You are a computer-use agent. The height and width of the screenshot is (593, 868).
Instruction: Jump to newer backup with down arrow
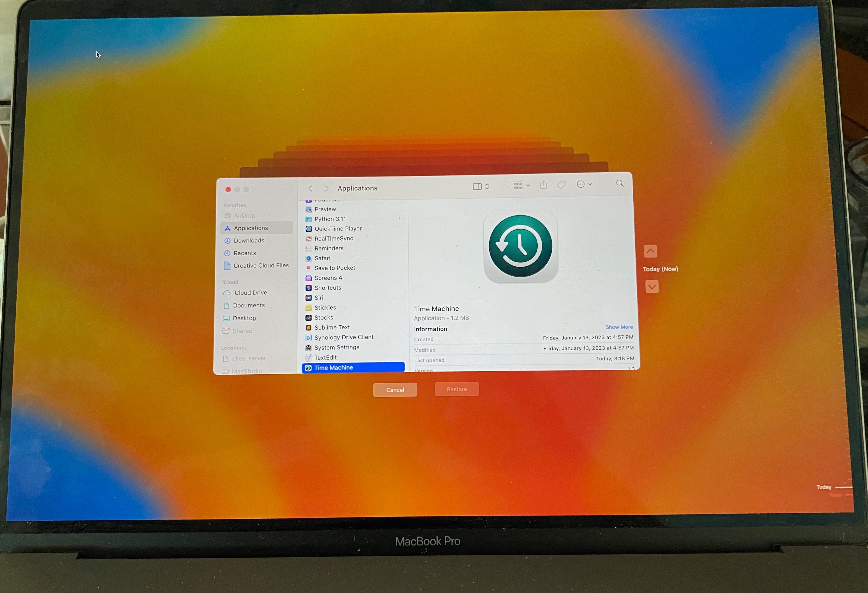(x=652, y=287)
